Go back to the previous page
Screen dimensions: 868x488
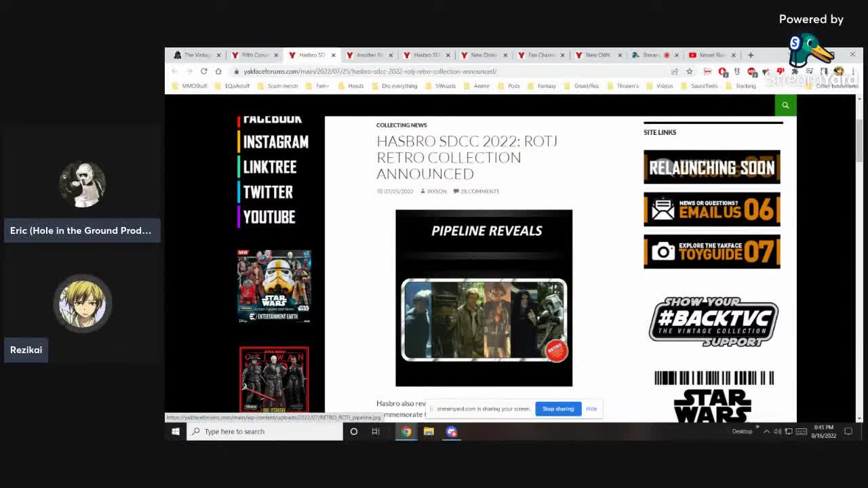point(175,71)
